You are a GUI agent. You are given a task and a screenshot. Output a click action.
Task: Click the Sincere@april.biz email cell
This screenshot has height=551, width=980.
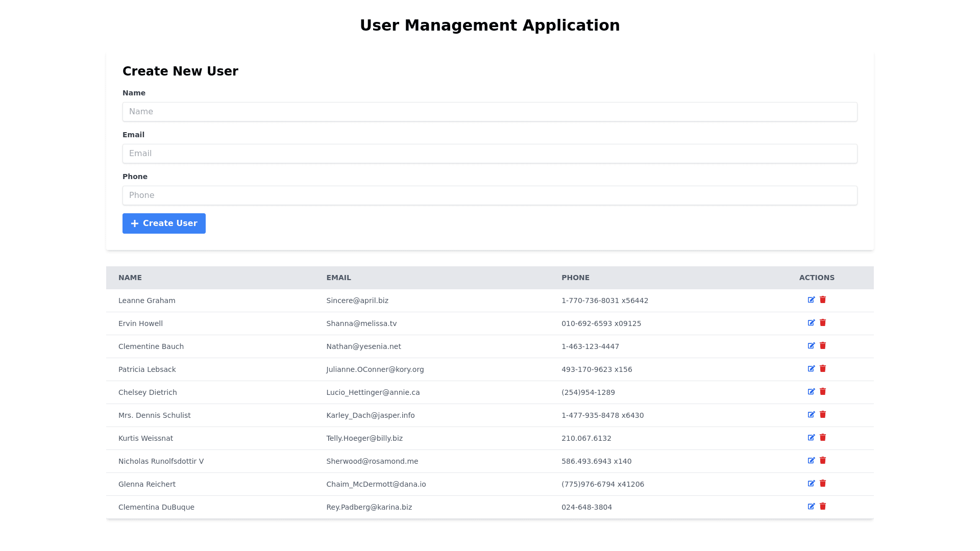click(x=357, y=301)
